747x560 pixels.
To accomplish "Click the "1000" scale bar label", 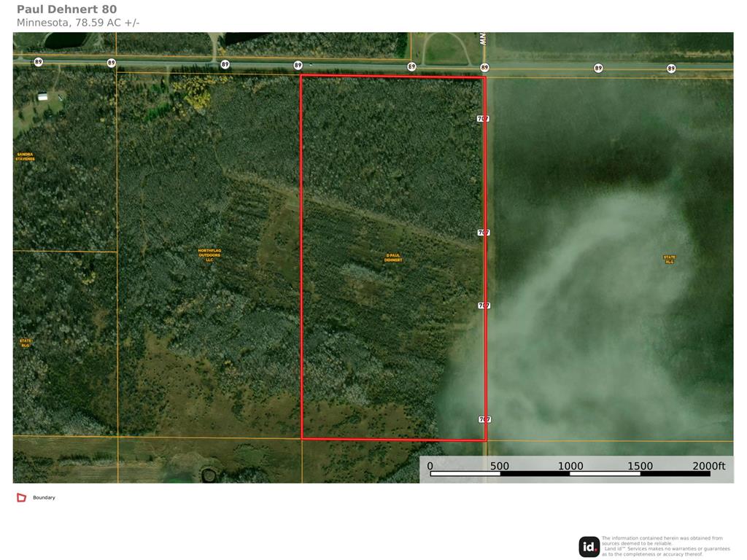I will [x=570, y=466].
